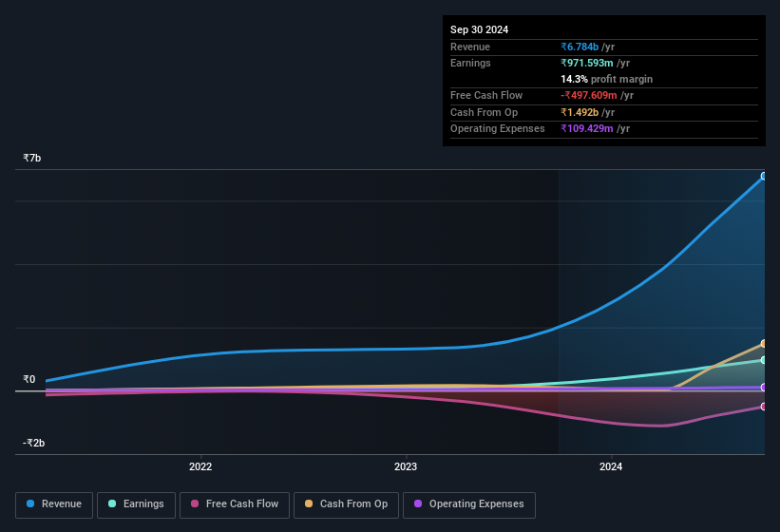This screenshot has width=780, height=532.
Task: Click the pink Free Cash Flow endpoint marker
Action: [x=764, y=407]
